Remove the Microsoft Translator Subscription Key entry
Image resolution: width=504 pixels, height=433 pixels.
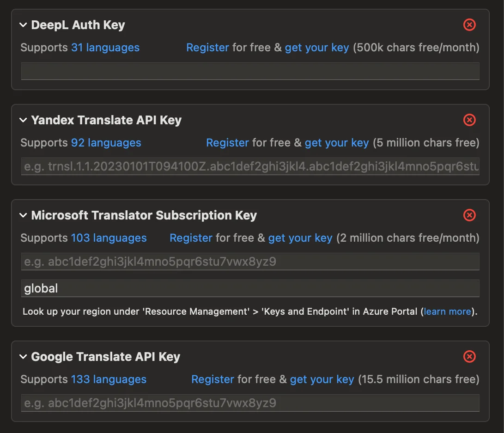click(x=469, y=215)
